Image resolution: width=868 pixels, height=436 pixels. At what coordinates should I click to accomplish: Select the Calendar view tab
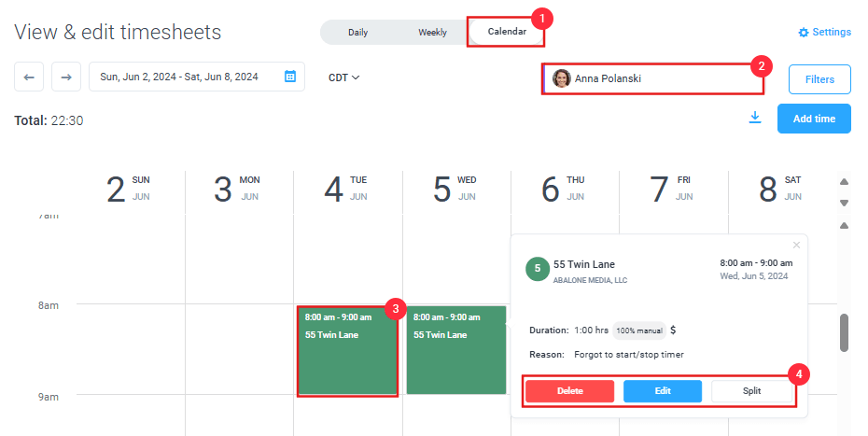click(x=507, y=32)
